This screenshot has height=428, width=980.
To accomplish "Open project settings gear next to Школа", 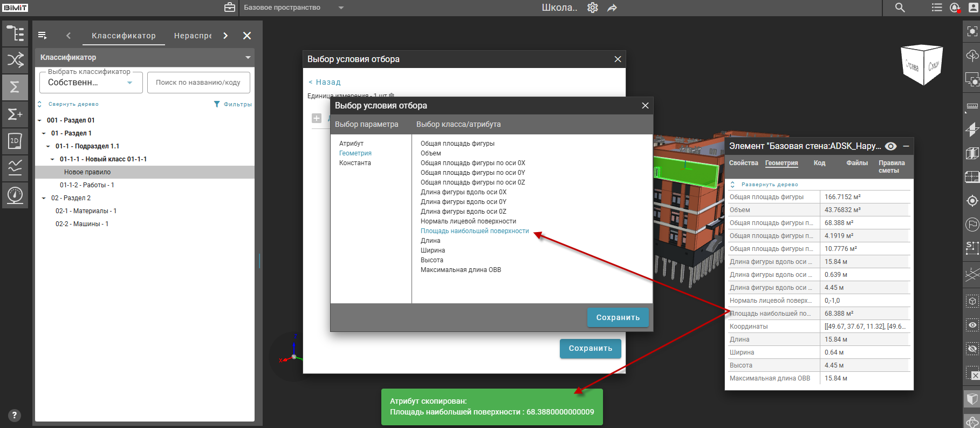I will coord(593,8).
